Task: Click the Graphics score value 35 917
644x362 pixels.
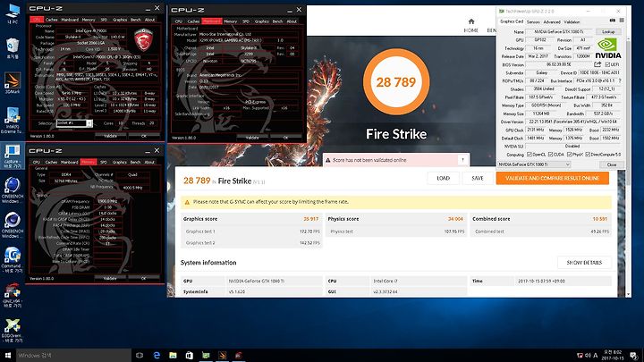Action: (310, 219)
